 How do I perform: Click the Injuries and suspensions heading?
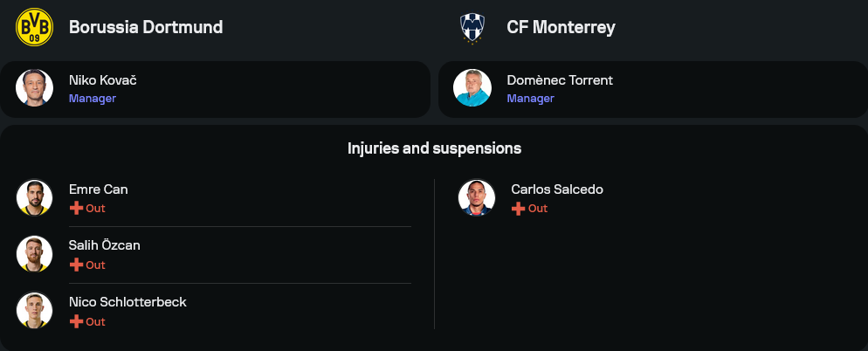[x=434, y=148]
